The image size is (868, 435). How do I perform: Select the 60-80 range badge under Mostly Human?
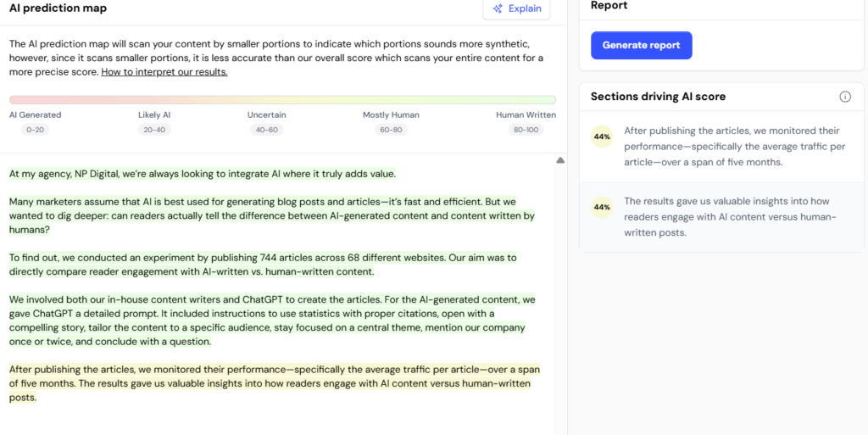pos(391,130)
